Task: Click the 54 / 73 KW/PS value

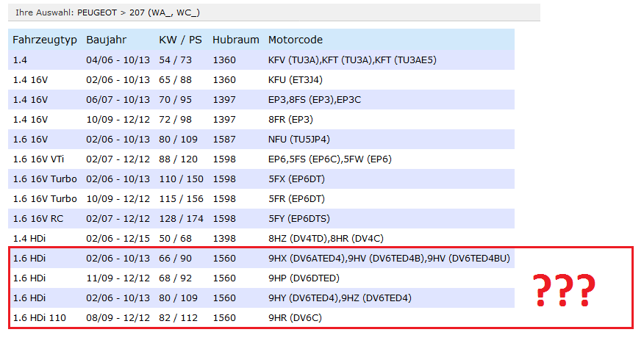Action: click(x=174, y=60)
